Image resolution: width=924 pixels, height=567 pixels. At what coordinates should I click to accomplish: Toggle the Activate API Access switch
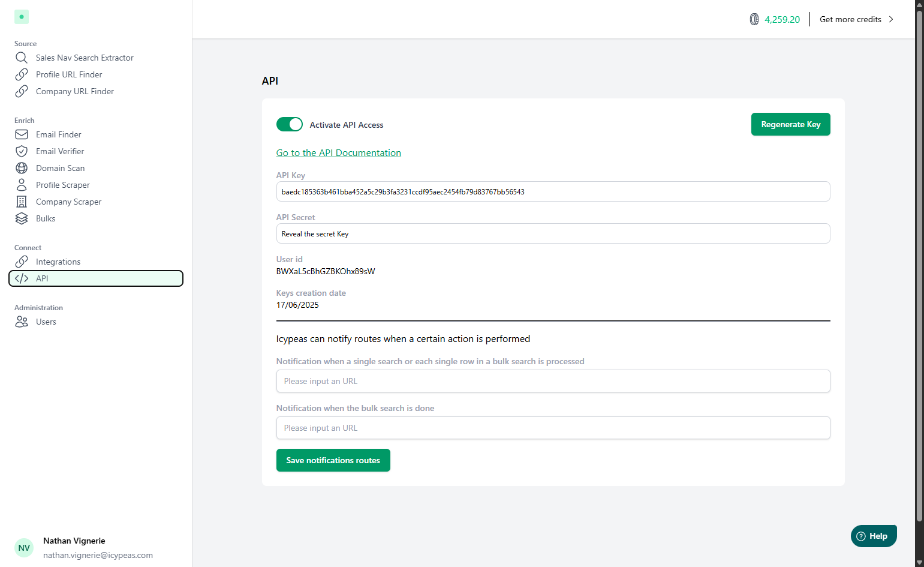pos(290,124)
